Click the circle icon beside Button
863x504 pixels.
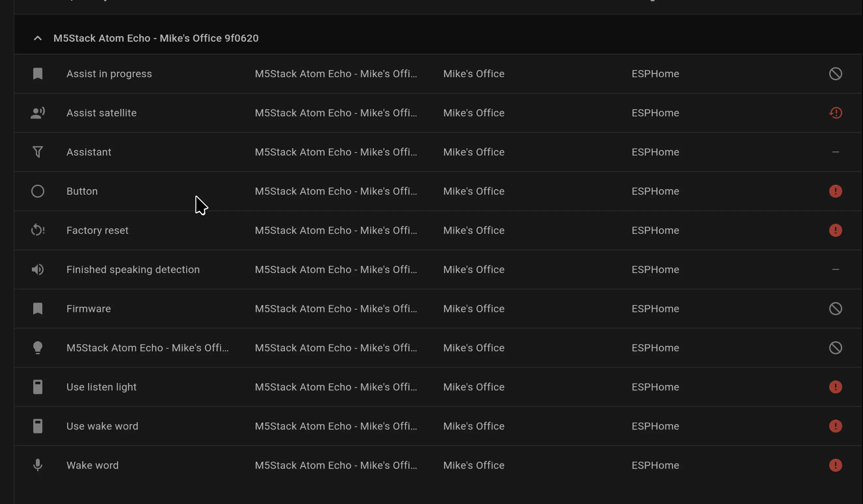tap(38, 191)
